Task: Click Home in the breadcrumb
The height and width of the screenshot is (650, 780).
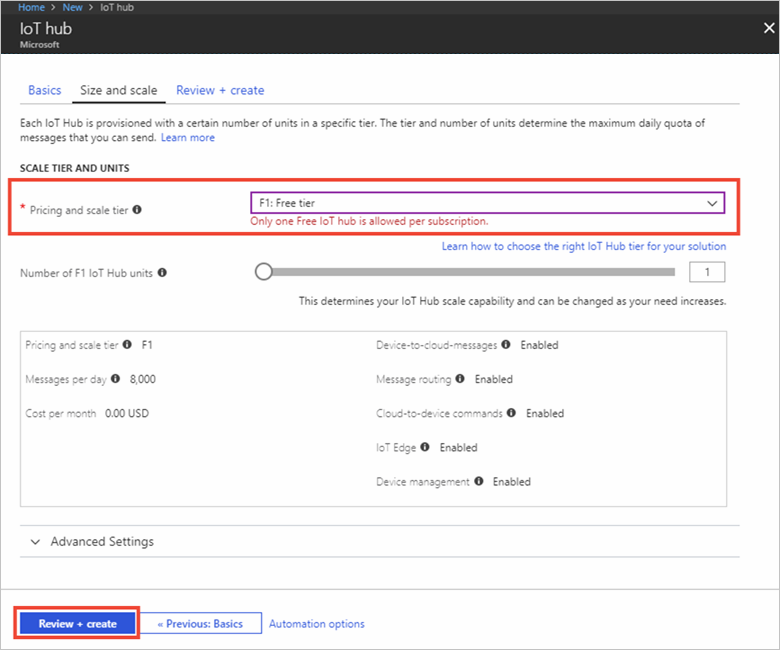Action: coord(31,7)
